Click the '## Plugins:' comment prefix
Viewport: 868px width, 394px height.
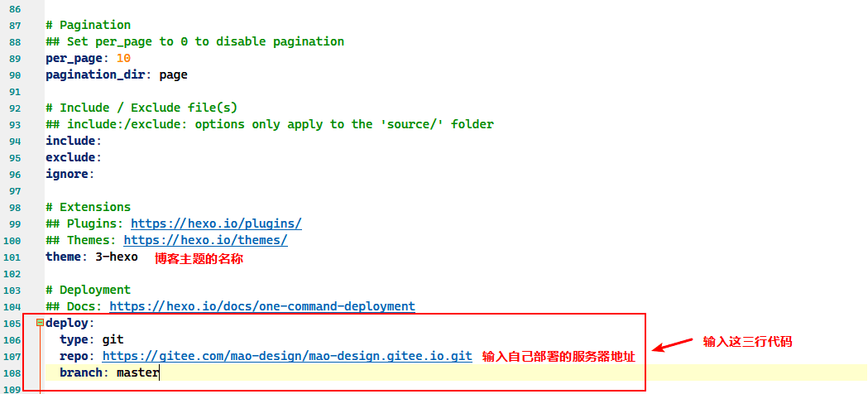point(84,223)
